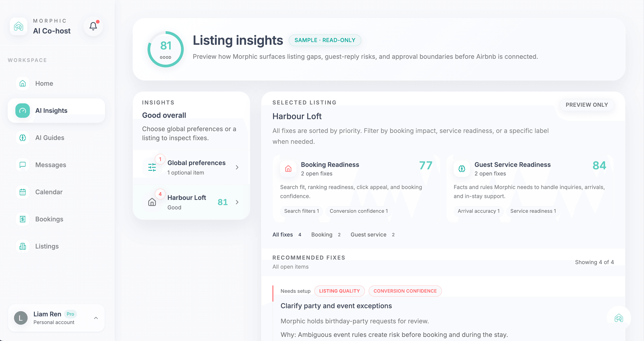644x341 pixels.
Task: Click the Morphic logo icon in sidebar header
Action: [x=19, y=26]
